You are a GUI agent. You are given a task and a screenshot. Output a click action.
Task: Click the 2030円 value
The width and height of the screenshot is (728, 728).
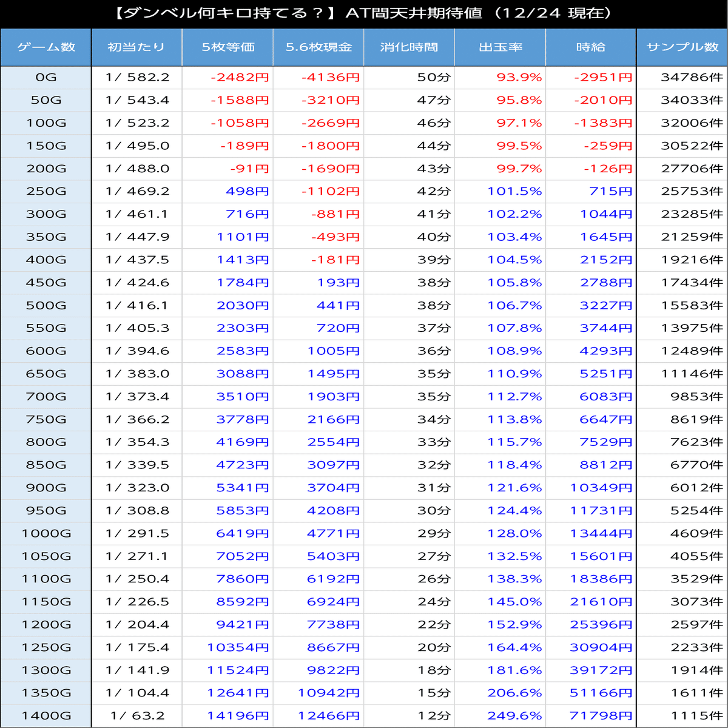click(x=243, y=306)
